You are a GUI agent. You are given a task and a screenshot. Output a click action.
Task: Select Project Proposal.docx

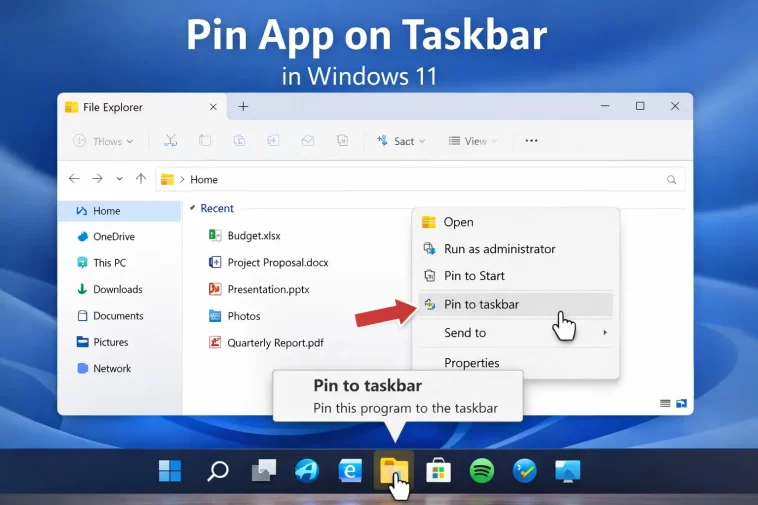coord(268,262)
